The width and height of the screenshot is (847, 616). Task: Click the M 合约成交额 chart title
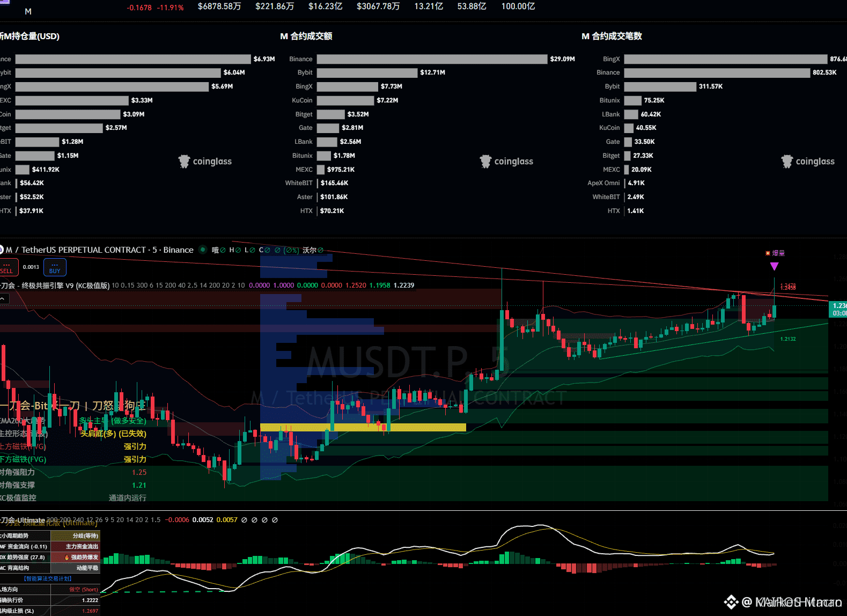coord(306,36)
